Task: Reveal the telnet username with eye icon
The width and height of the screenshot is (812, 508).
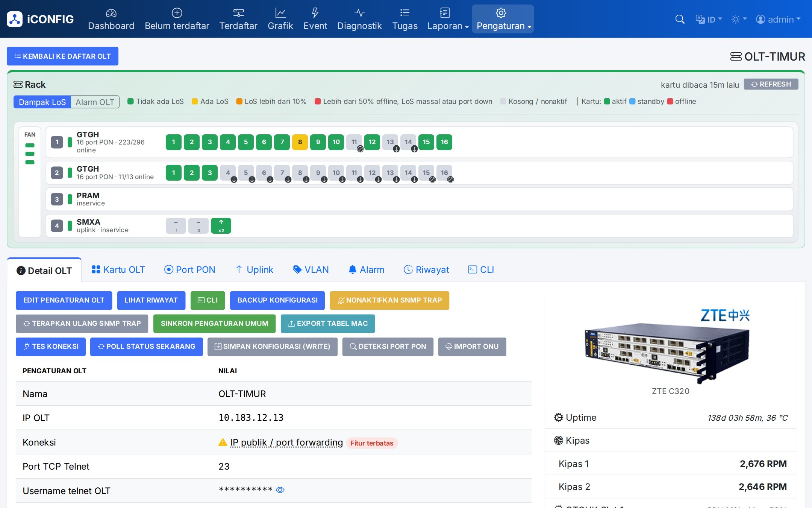Action: tap(280, 490)
